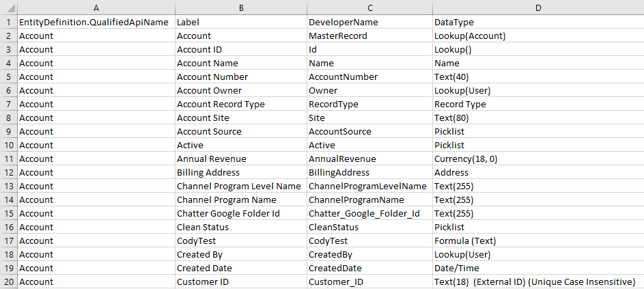Select cell 'Text(40)'
This screenshot has height=289, width=644.
[x=538, y=77]
